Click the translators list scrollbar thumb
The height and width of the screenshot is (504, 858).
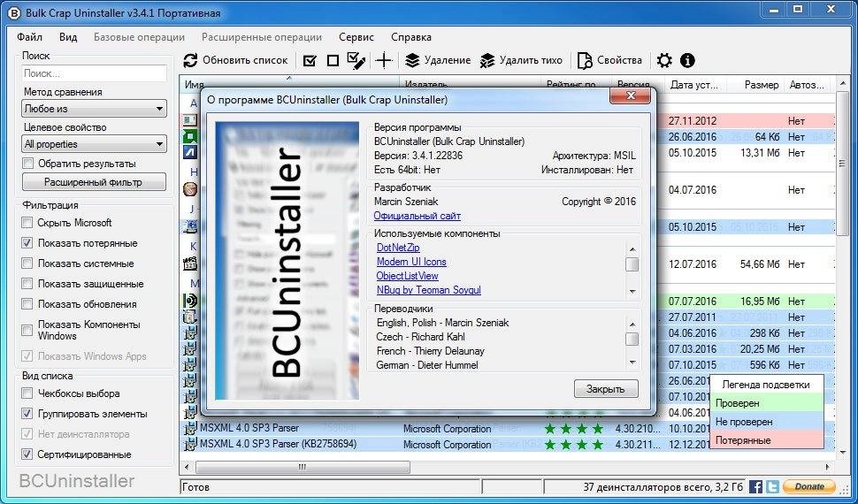(632, 339)
